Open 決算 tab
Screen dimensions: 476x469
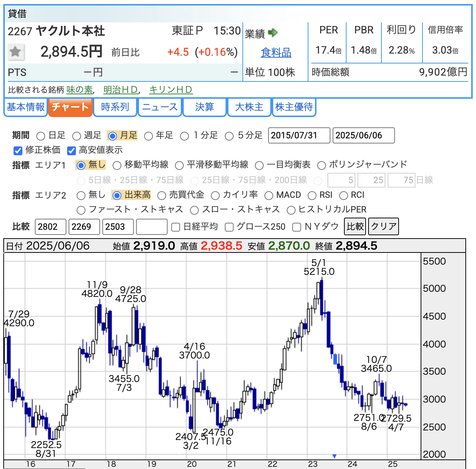pyautogui.click(x=205, y=107)
